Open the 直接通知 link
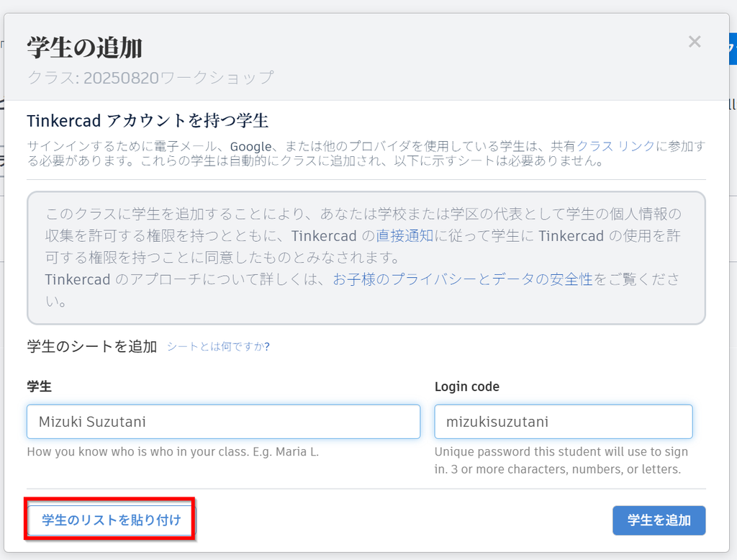 point(404,236)
